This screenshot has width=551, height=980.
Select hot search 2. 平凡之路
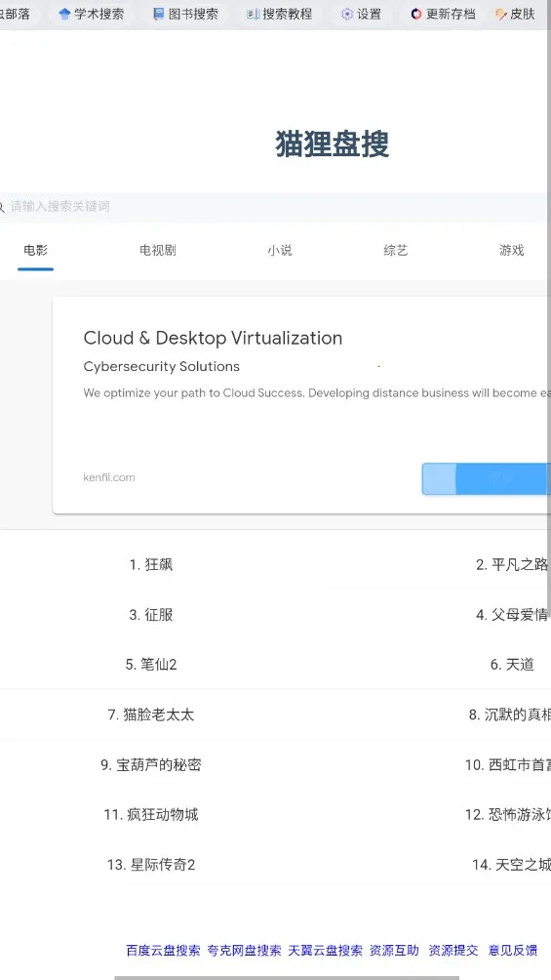(x=512, y=565)
